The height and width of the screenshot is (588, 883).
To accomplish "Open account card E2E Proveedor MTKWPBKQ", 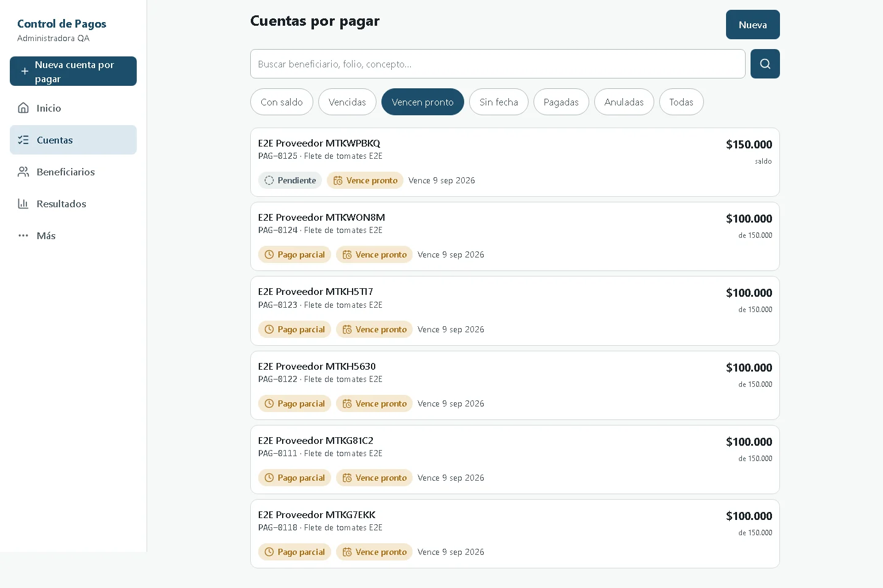I will 515,162.
